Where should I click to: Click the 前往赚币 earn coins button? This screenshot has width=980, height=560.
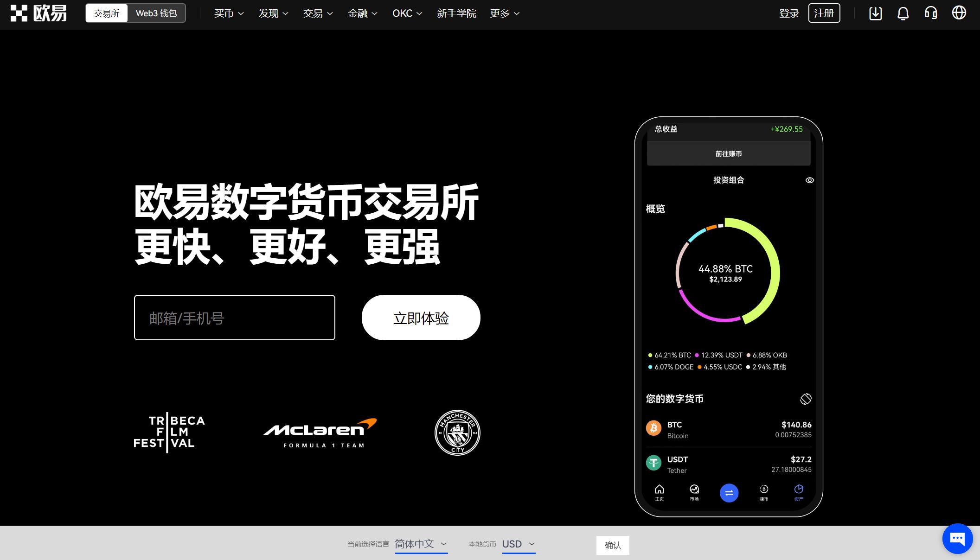[x=728, y=153]
